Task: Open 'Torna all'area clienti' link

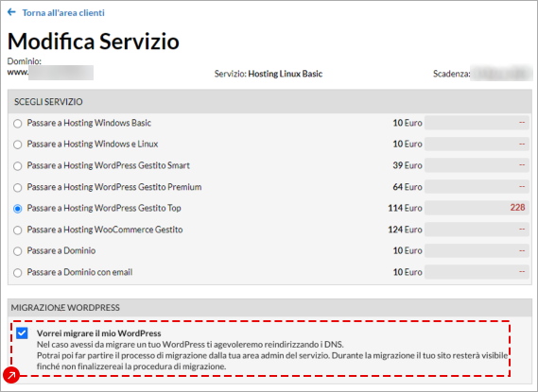Action: pos(63,12)
